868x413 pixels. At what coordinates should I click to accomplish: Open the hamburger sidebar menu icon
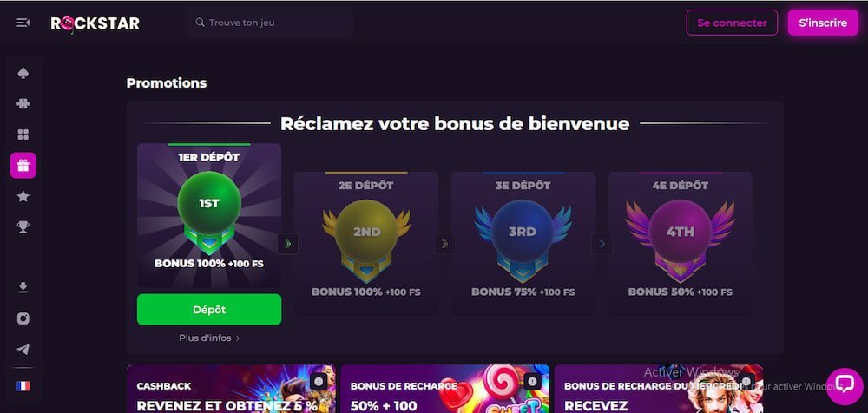23,23
